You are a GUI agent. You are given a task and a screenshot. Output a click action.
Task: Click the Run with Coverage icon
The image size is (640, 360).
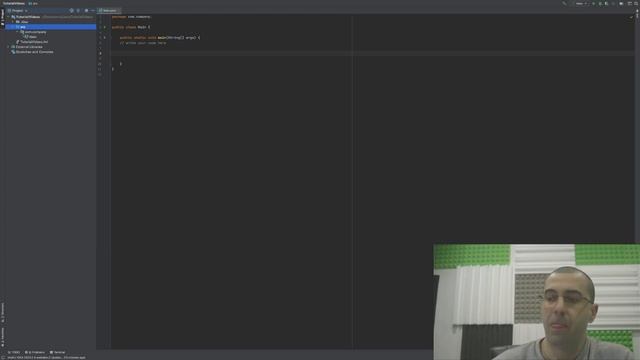coord(606,4)
